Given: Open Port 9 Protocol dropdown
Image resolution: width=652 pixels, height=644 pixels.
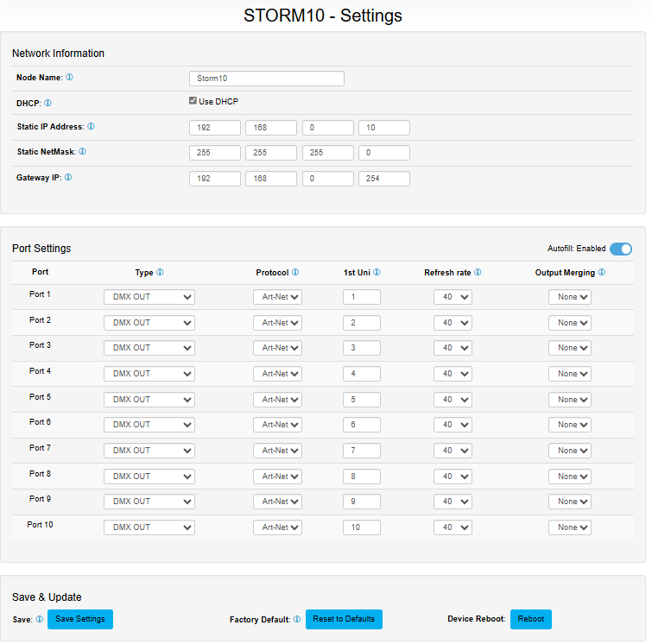Looking at the screenshot, I should (x=277, y=502).
